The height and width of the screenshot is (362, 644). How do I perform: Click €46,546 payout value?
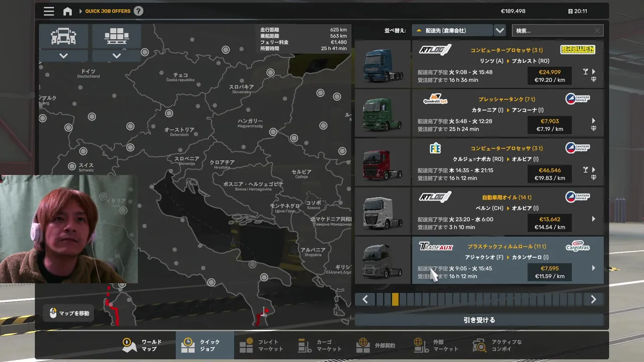549,170
